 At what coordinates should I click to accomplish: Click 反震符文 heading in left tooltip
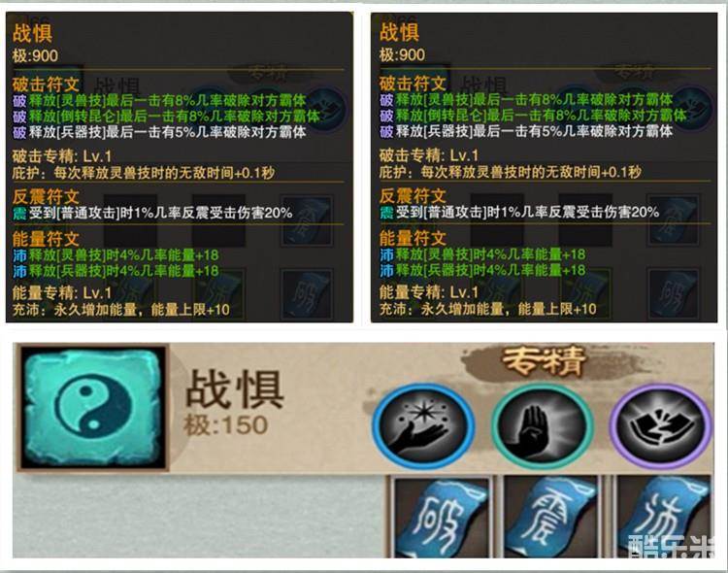tap(46, 196)
